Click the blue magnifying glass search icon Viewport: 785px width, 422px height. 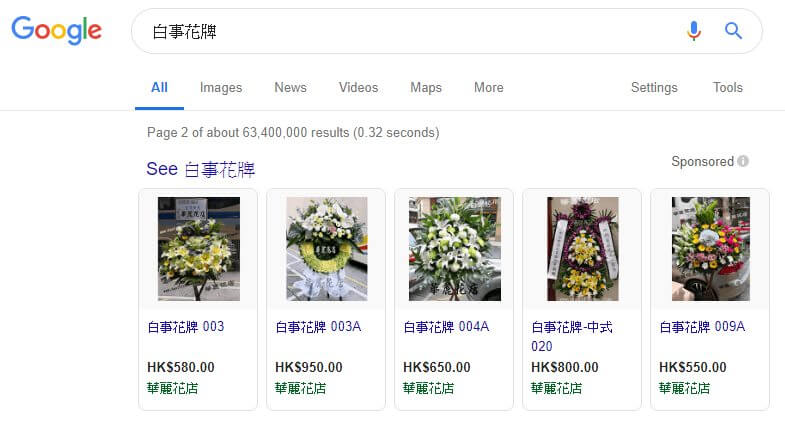click(733, 31)
